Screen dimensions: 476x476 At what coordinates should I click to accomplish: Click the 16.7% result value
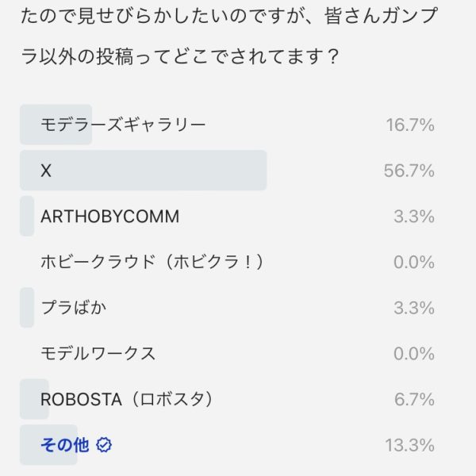click(x=409, y=125)
